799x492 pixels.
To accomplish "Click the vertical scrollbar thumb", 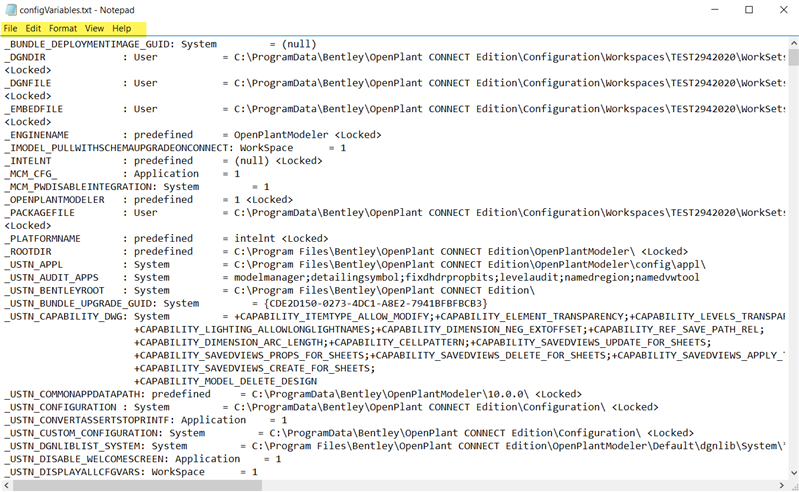I will [x=794, y=57].
